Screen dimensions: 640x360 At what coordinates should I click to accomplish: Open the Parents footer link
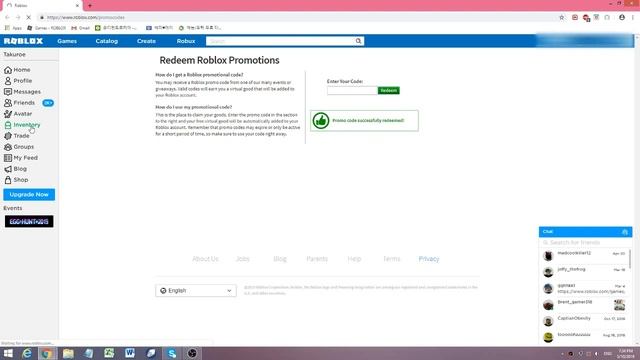[317, 259]
